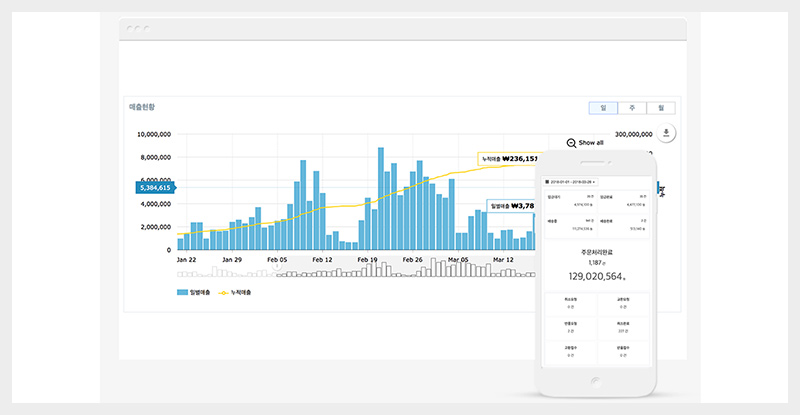Viewport: 800px width, 415px height.
Task: Switch to the 주 (weekly) tab
Action: coord(632,108)
